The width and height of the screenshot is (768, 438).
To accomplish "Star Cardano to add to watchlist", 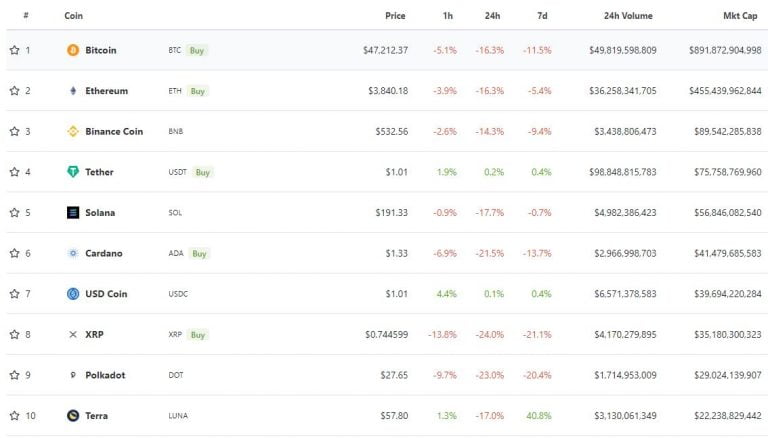I will [15, 253].
